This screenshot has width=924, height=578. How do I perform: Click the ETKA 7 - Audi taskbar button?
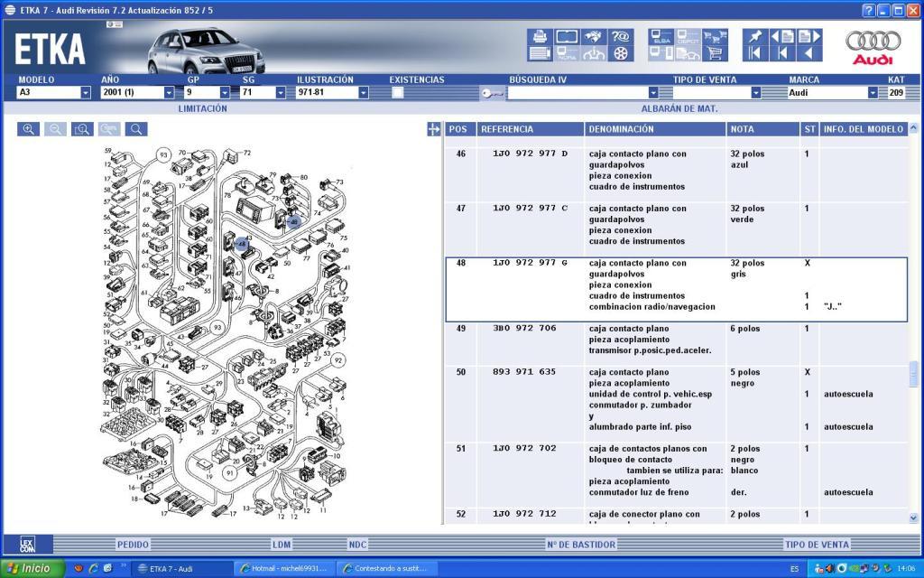180,569
